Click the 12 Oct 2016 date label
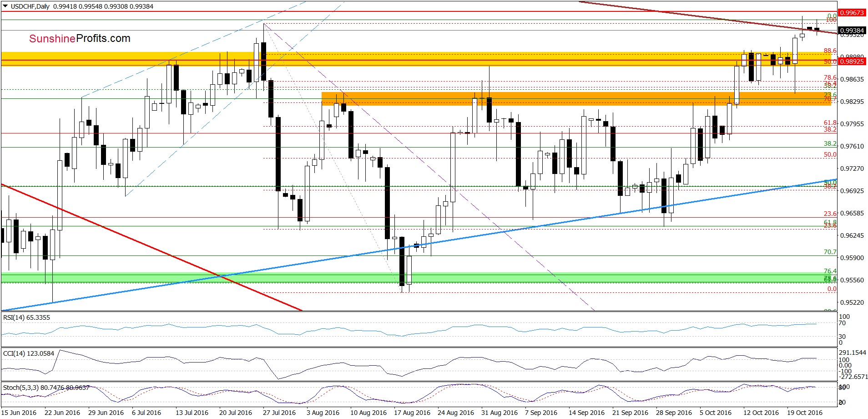868x419 pixels. [x=762, y=413]
